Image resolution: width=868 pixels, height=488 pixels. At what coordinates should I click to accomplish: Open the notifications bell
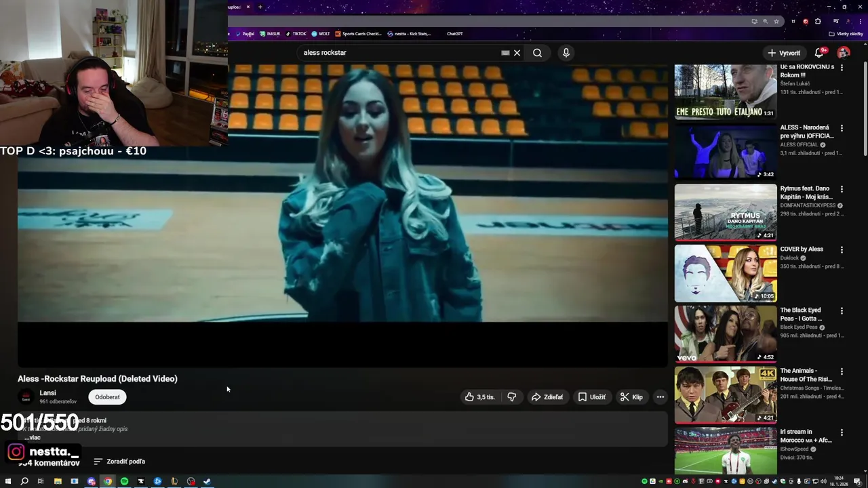819,53
